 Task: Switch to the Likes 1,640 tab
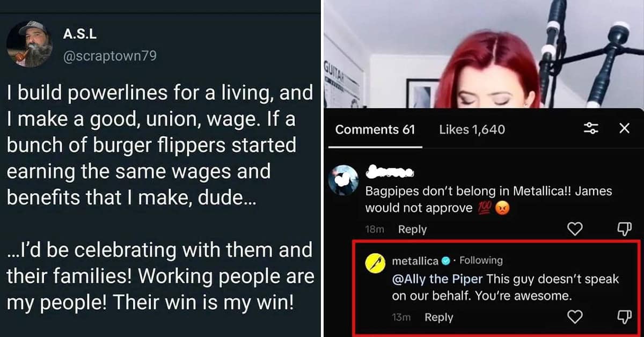click(472, 129)
